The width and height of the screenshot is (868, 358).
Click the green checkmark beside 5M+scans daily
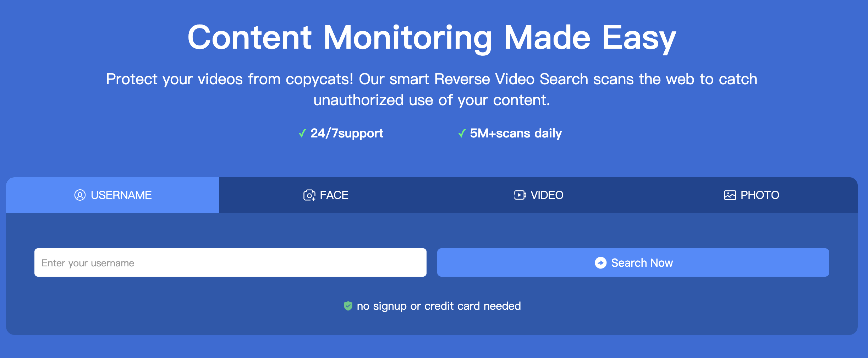(462, 134)
